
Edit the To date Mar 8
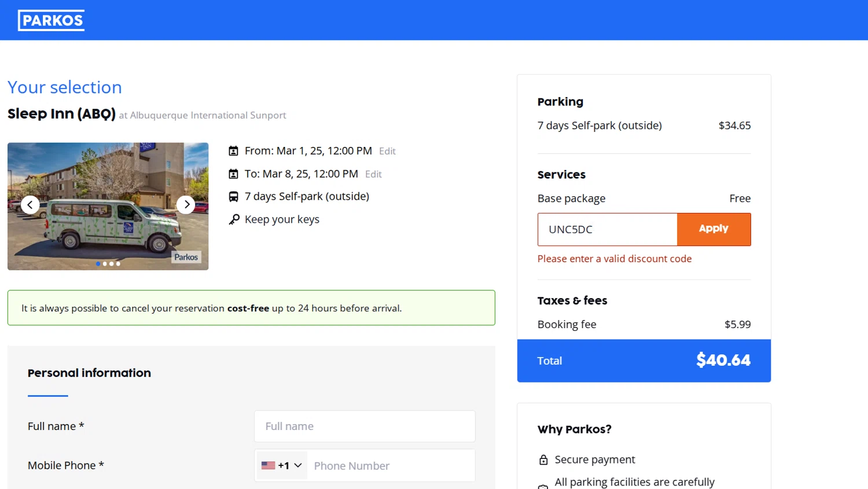click(x=373, y=174)
